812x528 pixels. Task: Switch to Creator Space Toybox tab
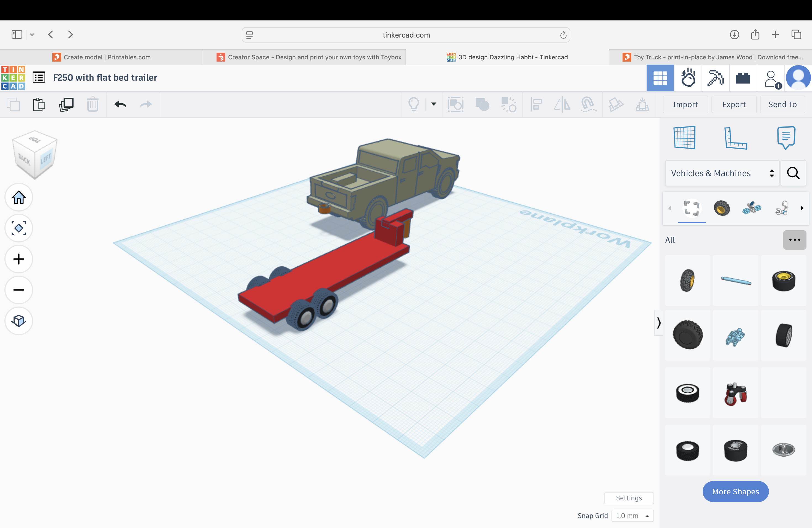(x=309, y=57)
